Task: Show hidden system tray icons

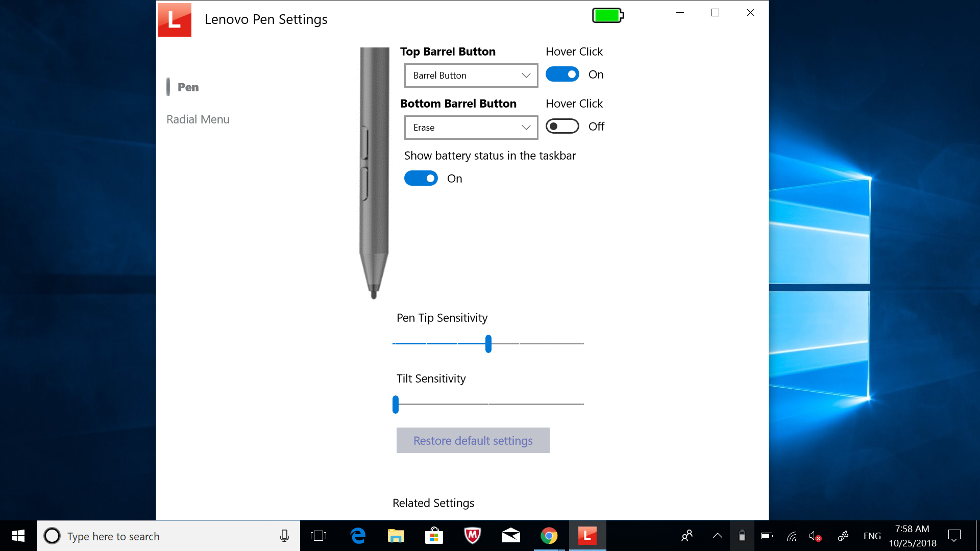Action: click(718, 536)
